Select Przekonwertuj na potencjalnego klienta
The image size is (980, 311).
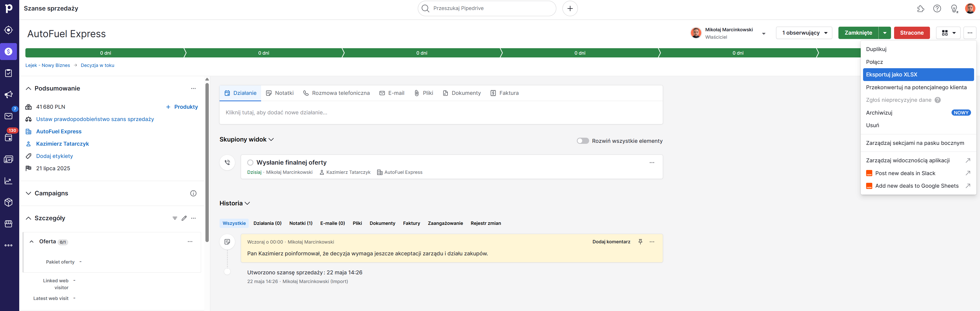tap(918, 87)
